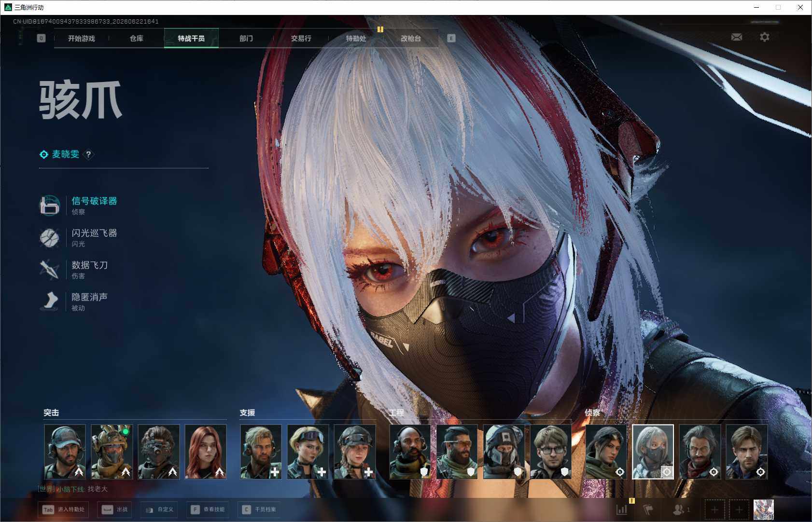Open the 干员档案 button

pyautogui.click(x=259, y=509)
